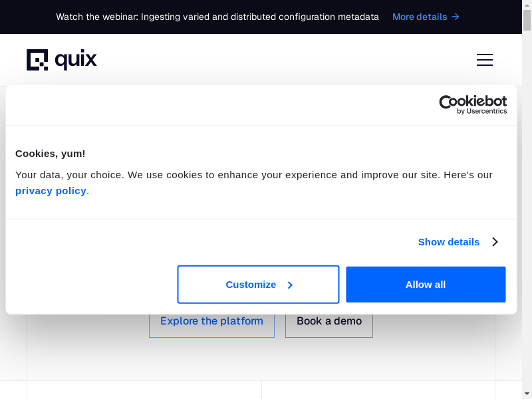The height and width of the screenshot is (399, 532).
Task: Click the quix square logo mark
Action: pos(37,60)
